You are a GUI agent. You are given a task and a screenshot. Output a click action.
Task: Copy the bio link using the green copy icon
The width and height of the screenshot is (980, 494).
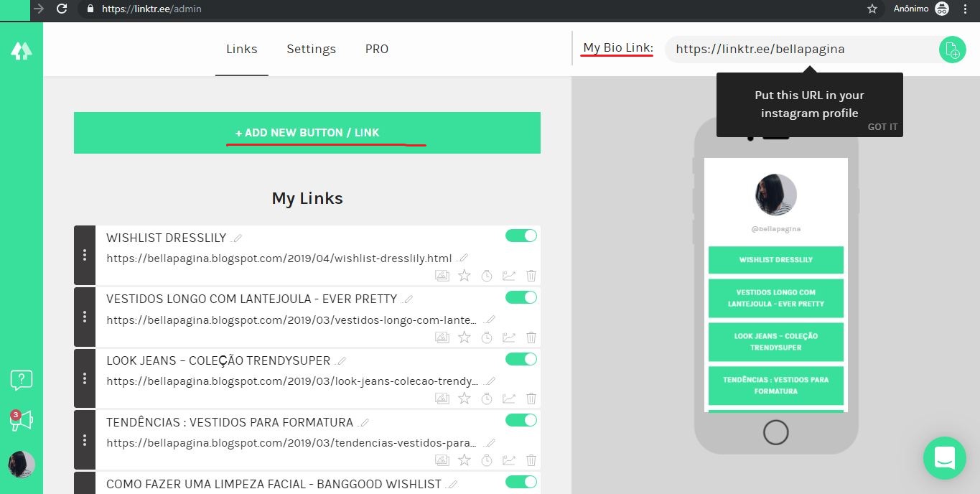[x=951, y=49]
